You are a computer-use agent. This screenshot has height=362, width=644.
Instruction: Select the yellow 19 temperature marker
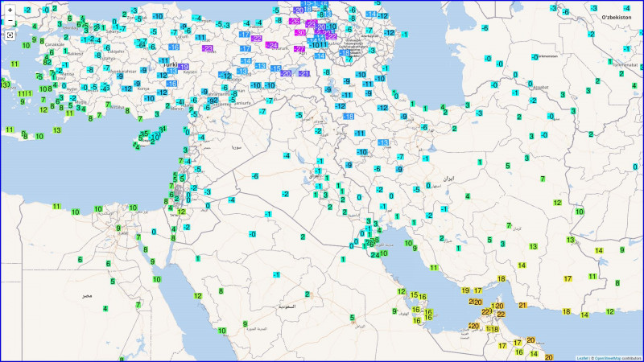pyautogui.click(x=465, y=290)
